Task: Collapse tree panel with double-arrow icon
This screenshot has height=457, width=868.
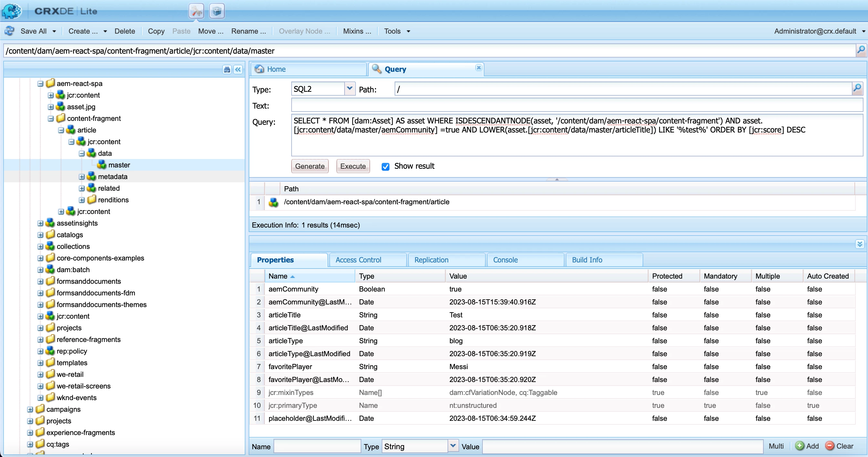Action: coord(238,69)
